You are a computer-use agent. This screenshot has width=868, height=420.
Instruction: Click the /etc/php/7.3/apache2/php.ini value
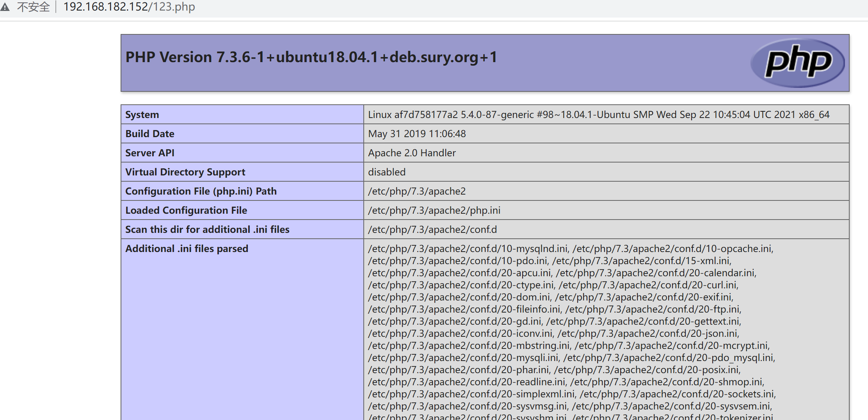434,210
